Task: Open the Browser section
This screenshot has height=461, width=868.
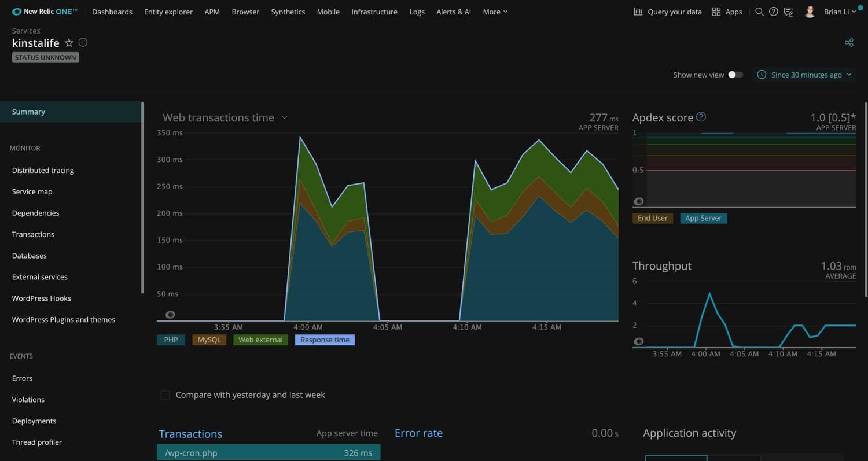Action: pyautogui.click(x=245, y=12)
